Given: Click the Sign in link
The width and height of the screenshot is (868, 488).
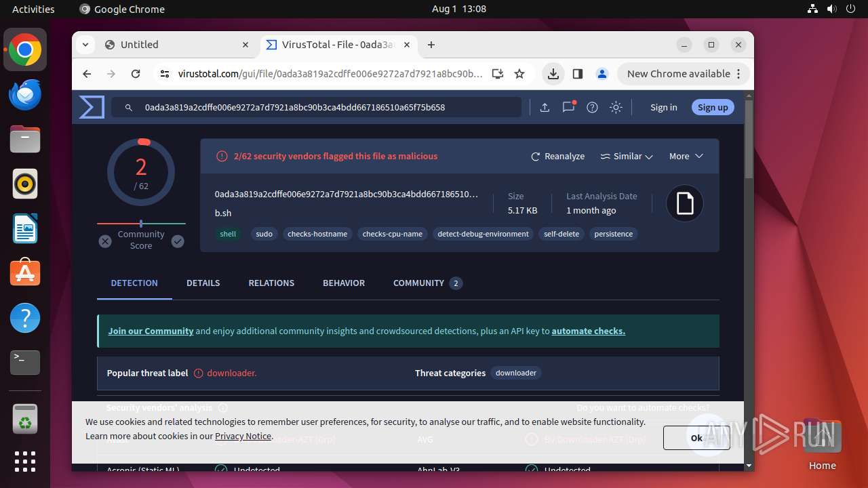Looking at the screenshot, I should pos(663,107).
